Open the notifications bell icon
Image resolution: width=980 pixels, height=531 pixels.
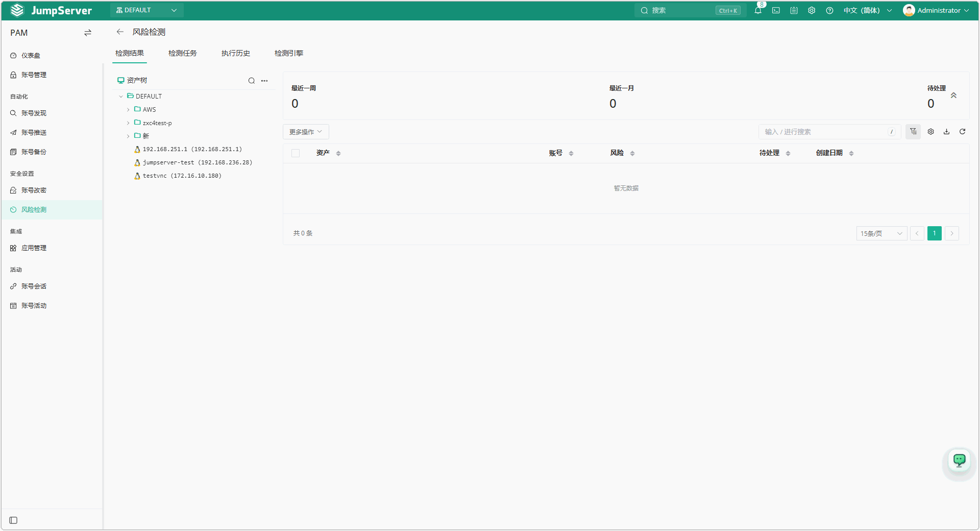(x=758, y=10)
